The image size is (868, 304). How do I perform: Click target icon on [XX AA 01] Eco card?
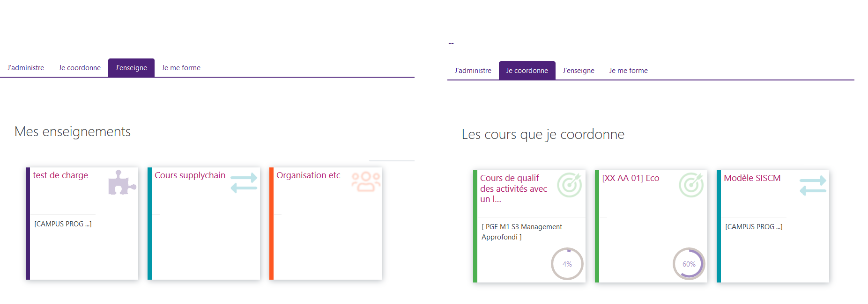(x=691, y=185)
